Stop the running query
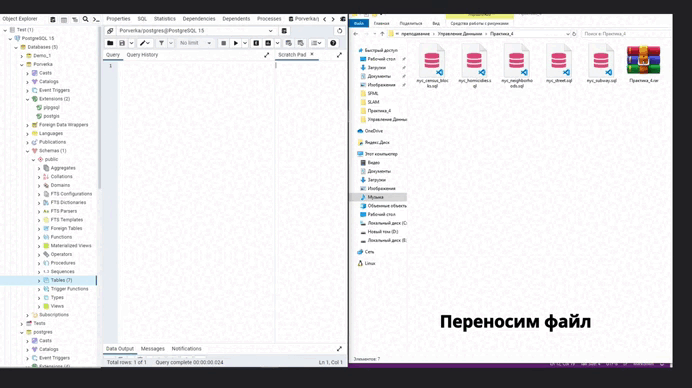692x388 pixels. 224,43
